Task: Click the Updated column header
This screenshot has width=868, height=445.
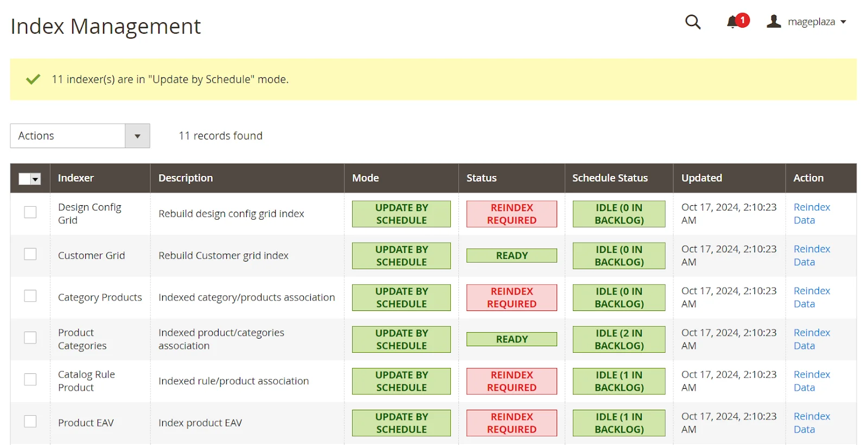Action: [x=701, y=178]
